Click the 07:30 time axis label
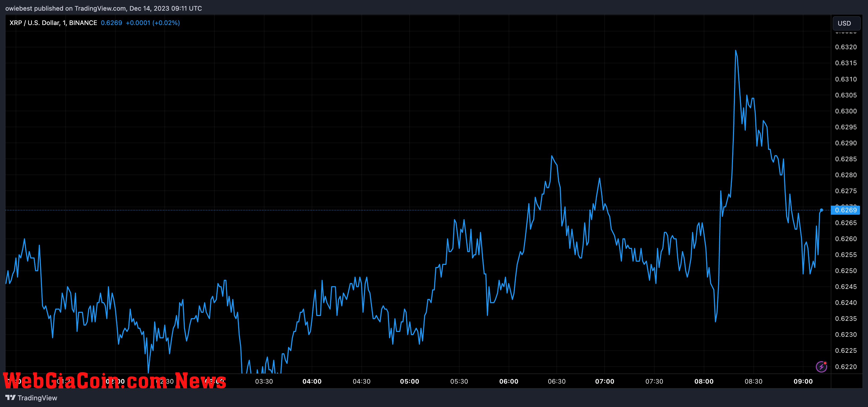 pyautogui.click(x=654, y=381)
